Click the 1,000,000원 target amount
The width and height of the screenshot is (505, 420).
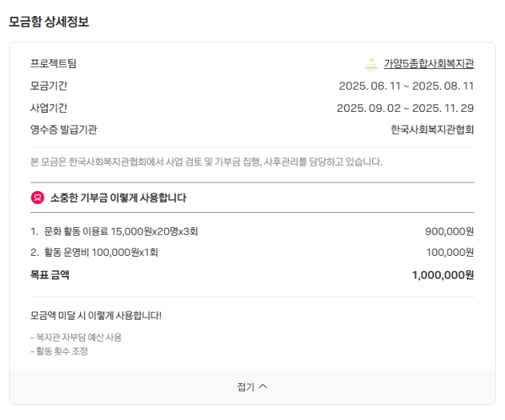[x=443, y=275]
